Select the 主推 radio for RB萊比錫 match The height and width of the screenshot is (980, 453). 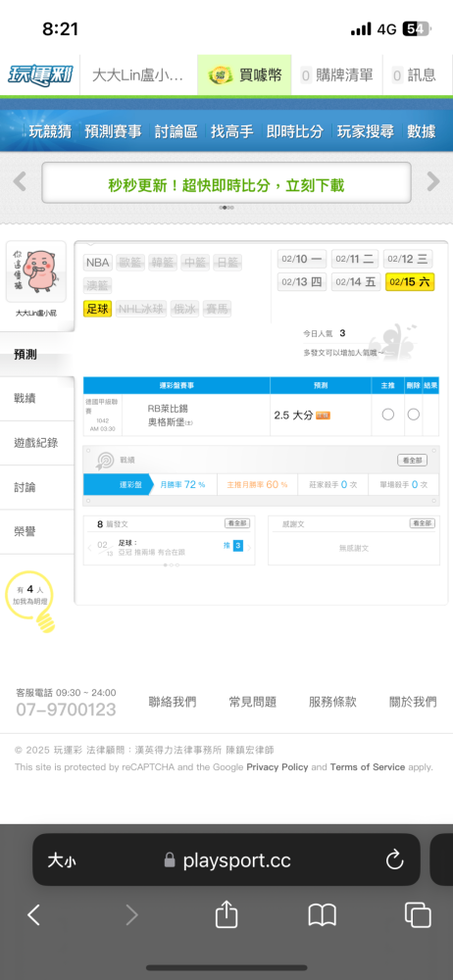(x=388, y=415)
